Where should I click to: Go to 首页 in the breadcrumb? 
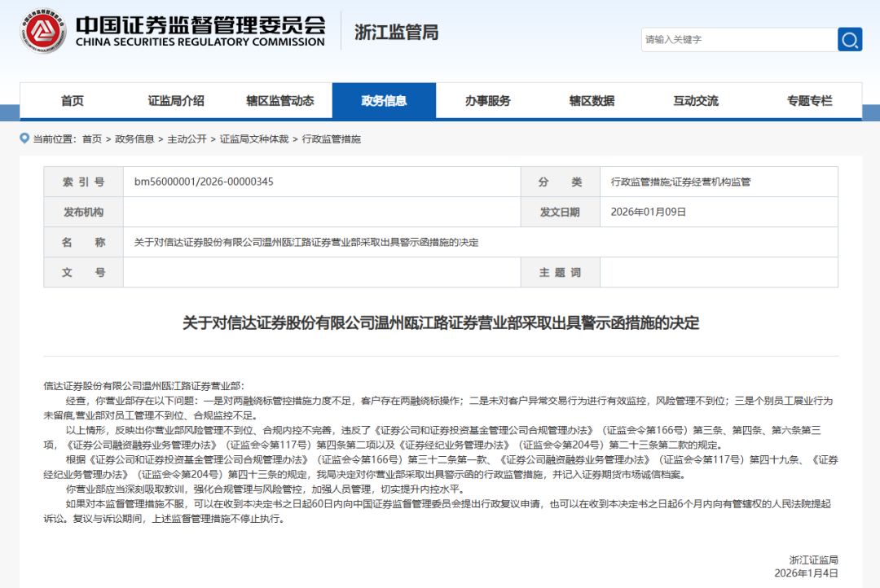(92, 139)
